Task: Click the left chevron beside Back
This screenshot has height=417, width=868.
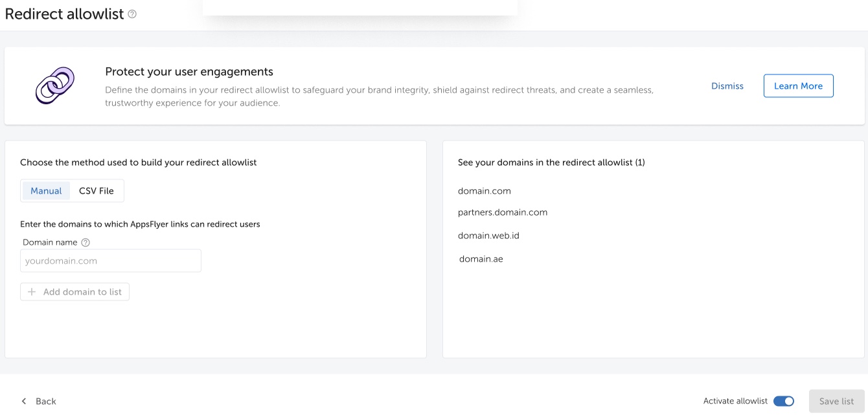Action: point(23,401)
